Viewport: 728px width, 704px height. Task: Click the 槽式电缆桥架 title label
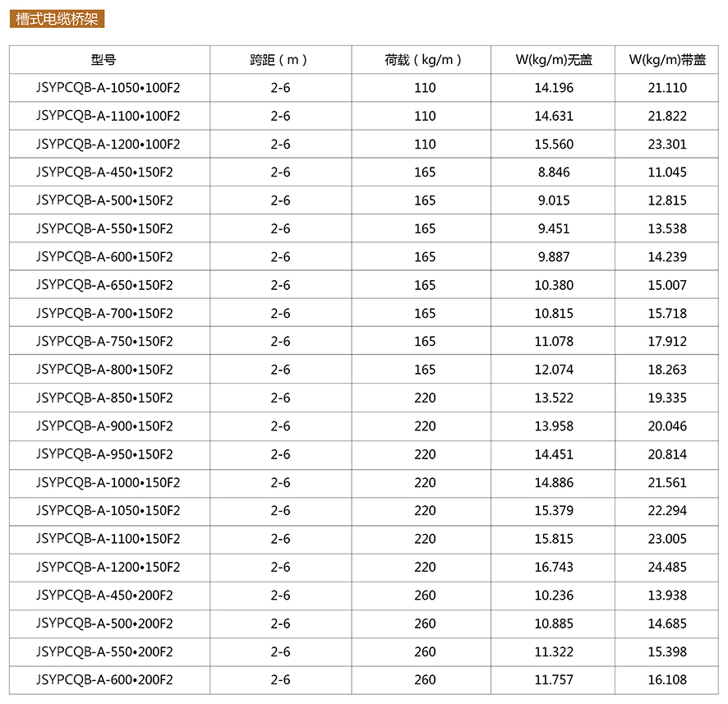[x=57, y=19]
